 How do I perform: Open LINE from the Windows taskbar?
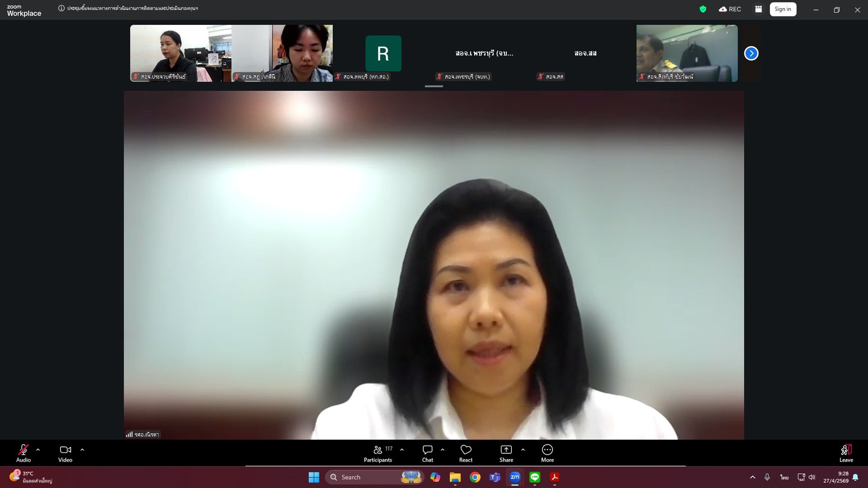[x=534, y=477]
